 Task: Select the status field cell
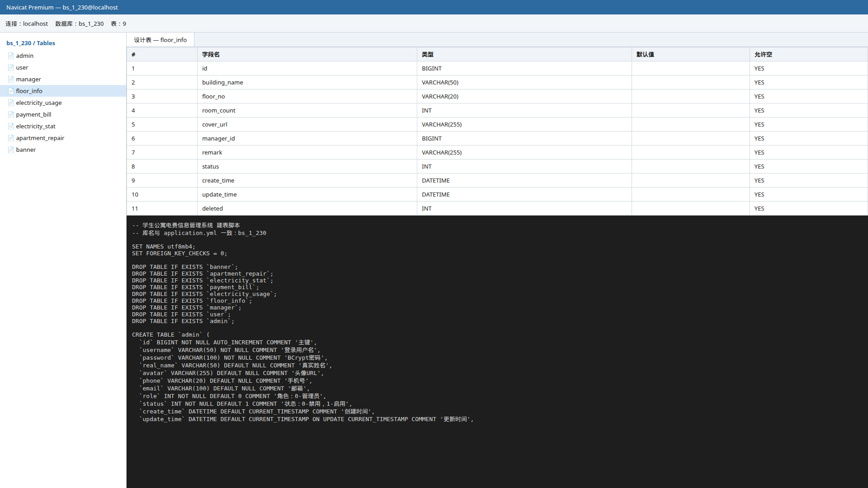coord(307,166)
